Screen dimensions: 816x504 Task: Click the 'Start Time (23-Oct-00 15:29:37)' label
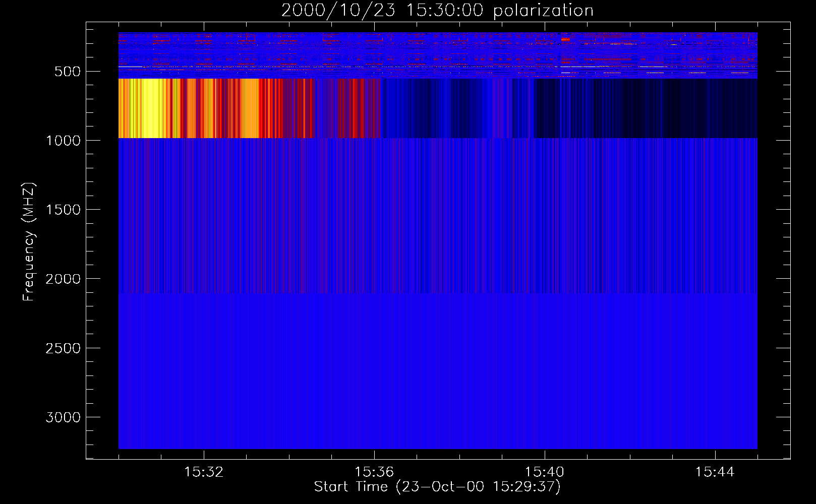pos(437,487)
